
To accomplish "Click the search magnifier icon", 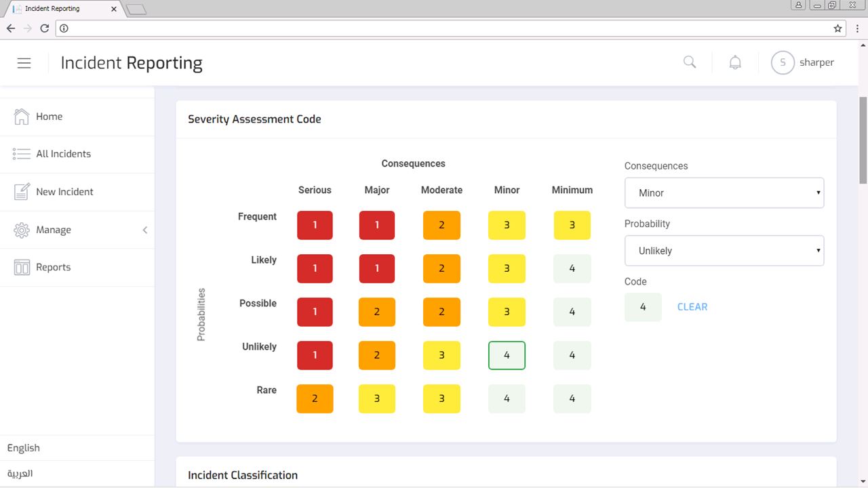I will pos(690,62).
